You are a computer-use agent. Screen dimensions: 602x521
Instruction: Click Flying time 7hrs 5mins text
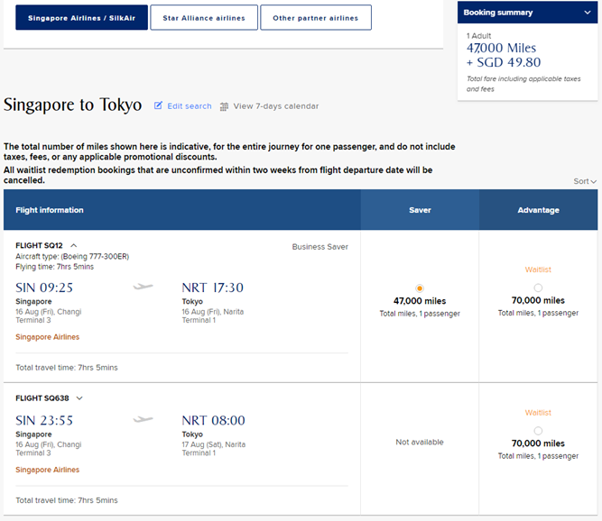55,267
